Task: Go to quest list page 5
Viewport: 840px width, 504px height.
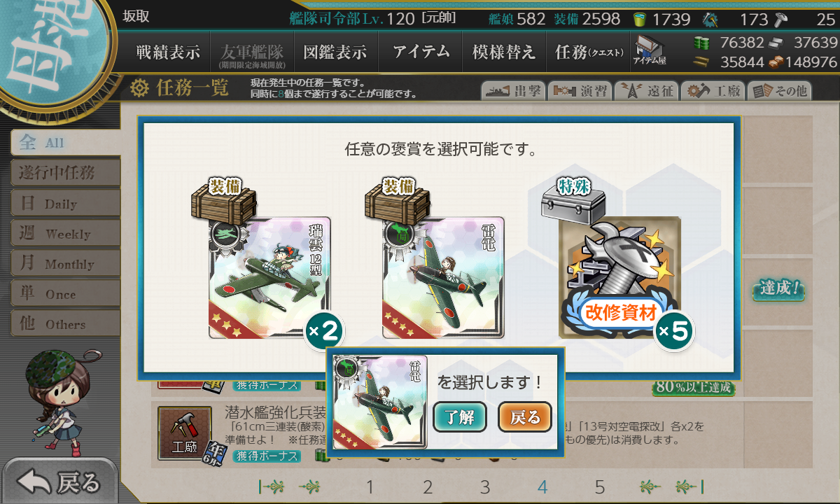Action: coord(600,486)
